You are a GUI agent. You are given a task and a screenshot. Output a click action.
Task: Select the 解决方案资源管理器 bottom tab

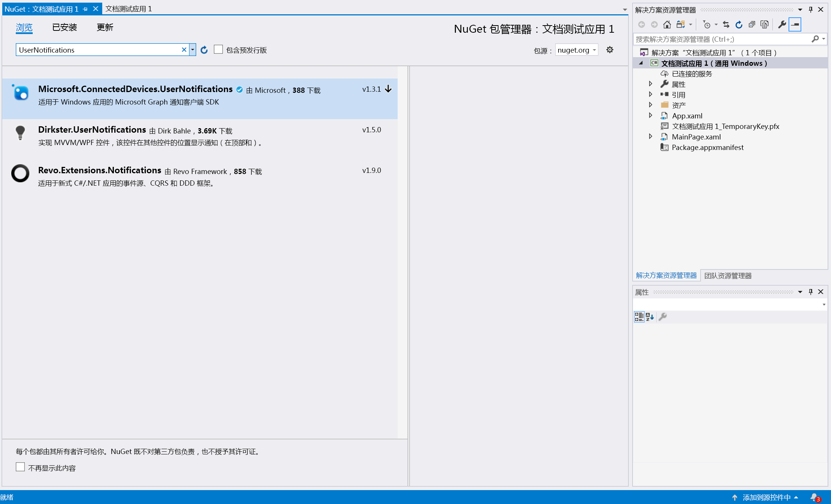666,275
